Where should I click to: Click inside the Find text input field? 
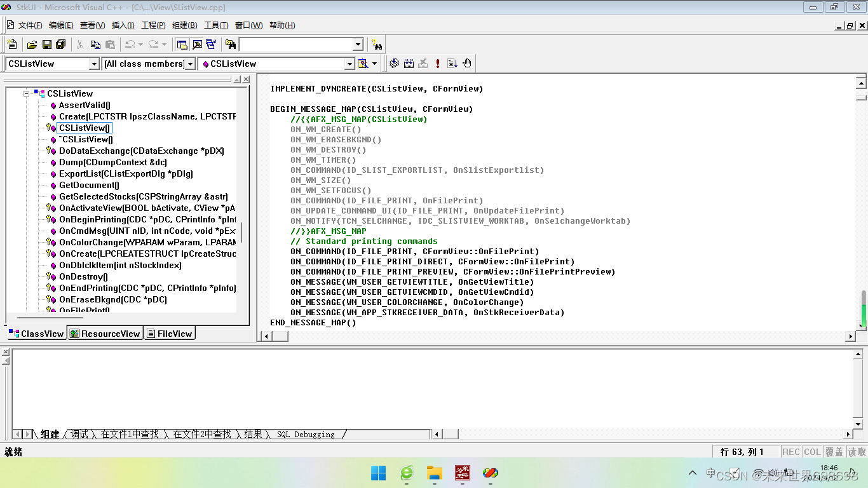tap(295, 44)
